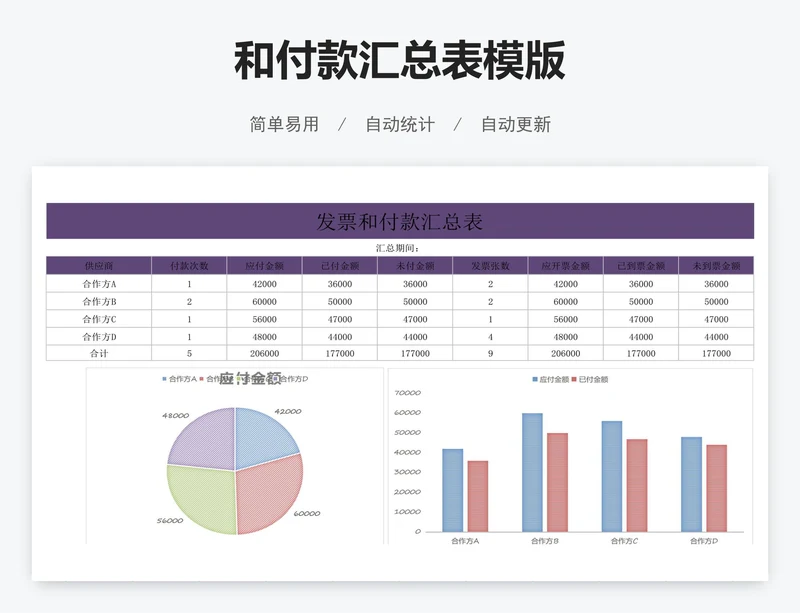The image size is (800, 613).
Task: Select 合作方B's 应付金额 cell 60000 in table
Action: [264, 302]
